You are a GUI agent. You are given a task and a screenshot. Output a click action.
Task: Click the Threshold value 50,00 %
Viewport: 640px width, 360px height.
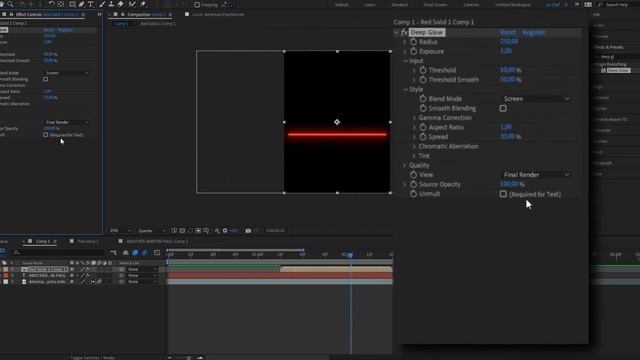click(511, 70)
